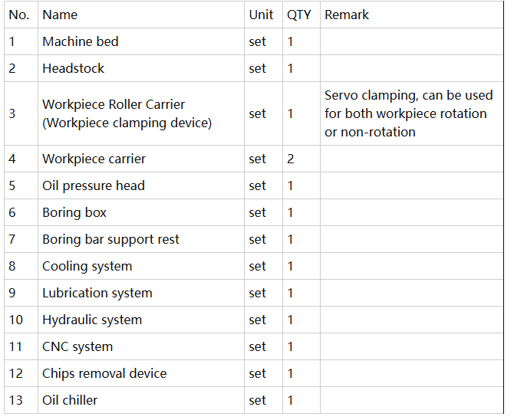Select row number 13 cell
Image resolution: width=514 pixels, height=420 pixels.
[21, 400]
